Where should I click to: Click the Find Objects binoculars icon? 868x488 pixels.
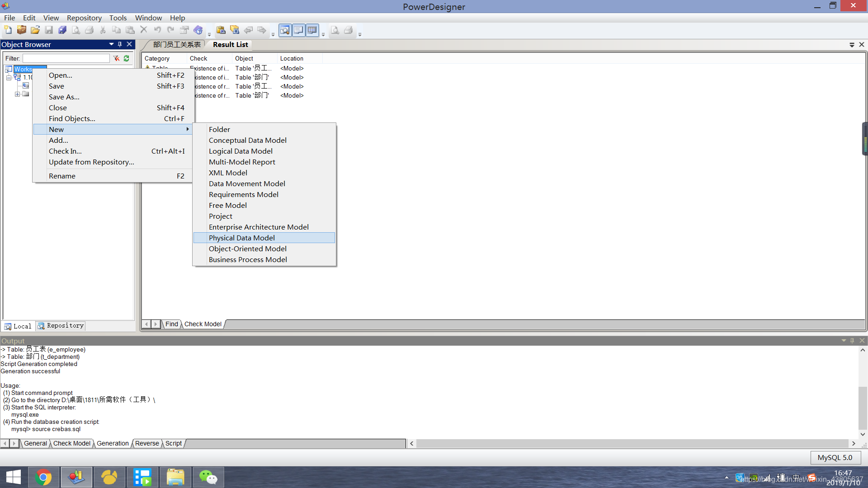tap(235, 30)
